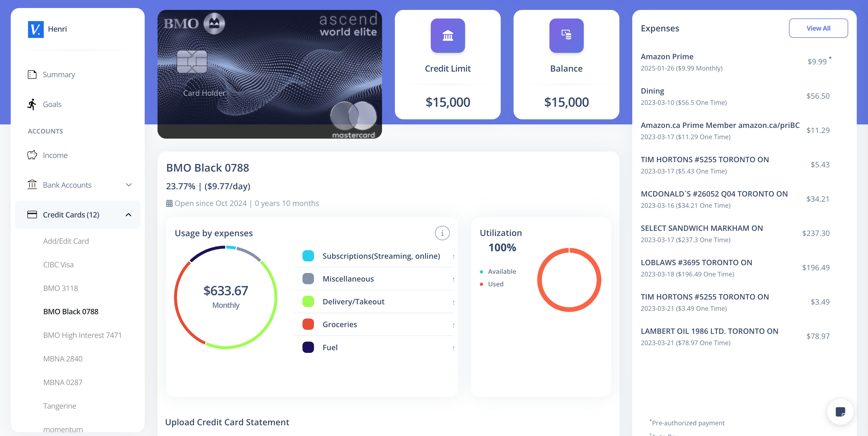Click the LAMBERT OIL 1986 LTD. expense
This screenshot has height=436, width=868.
tap(735, 337)
